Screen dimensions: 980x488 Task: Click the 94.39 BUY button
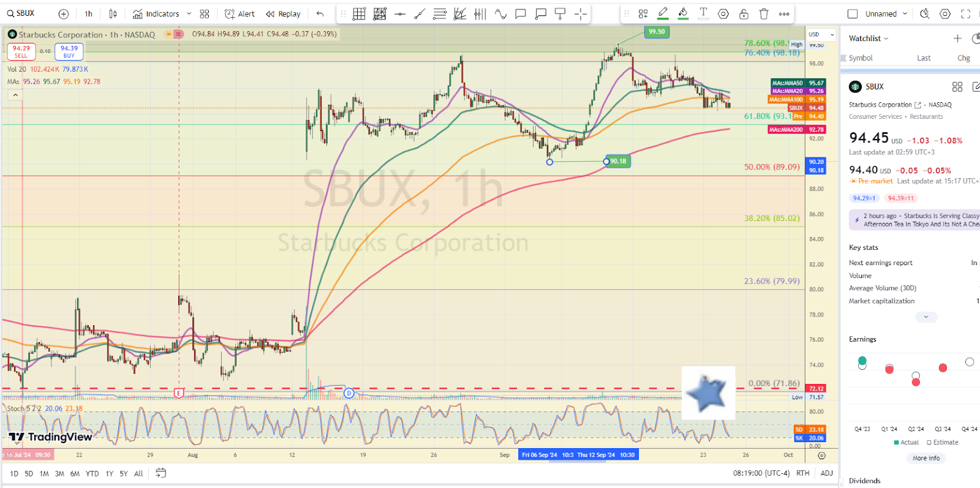69,52
